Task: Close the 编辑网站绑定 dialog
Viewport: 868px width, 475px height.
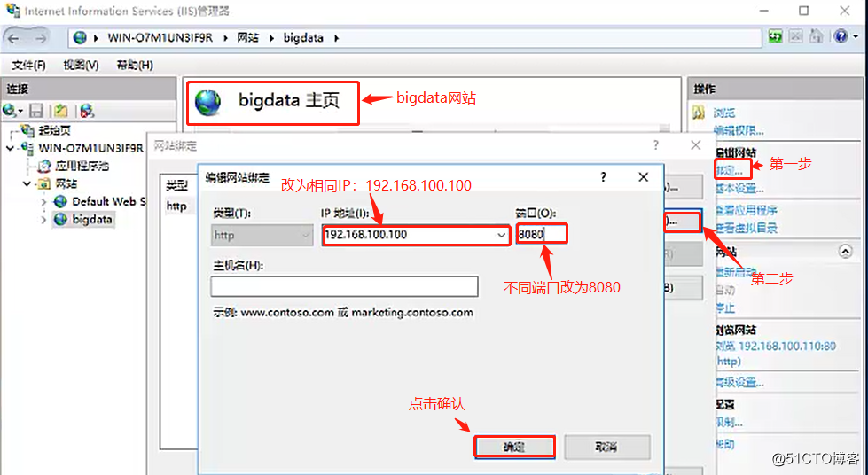Action: pyautogui.click(x=644, y=177)
